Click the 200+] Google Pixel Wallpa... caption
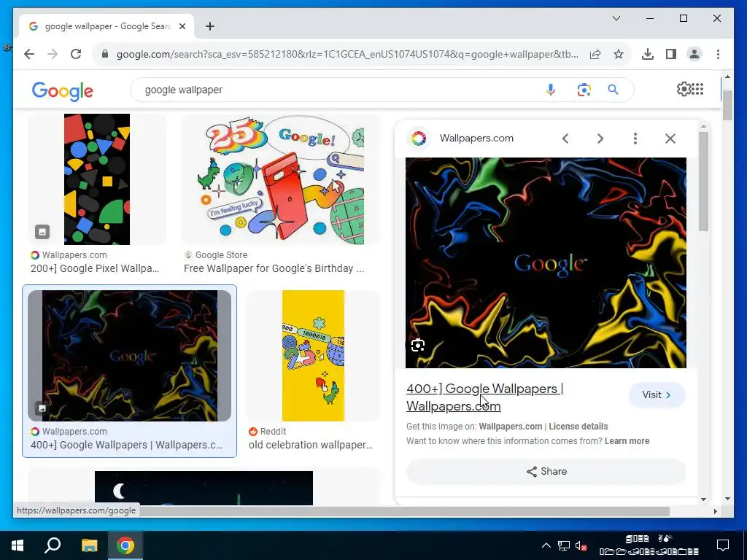 (95, 268)
